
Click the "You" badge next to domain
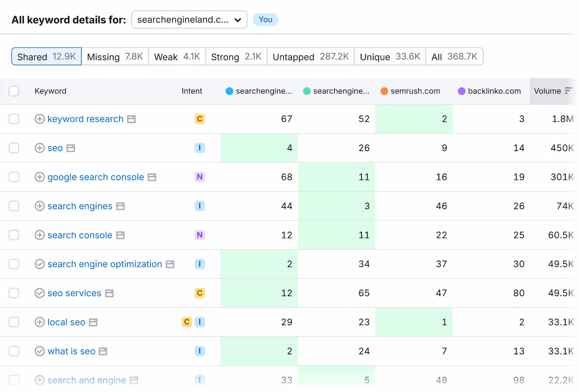coord(265,20)
